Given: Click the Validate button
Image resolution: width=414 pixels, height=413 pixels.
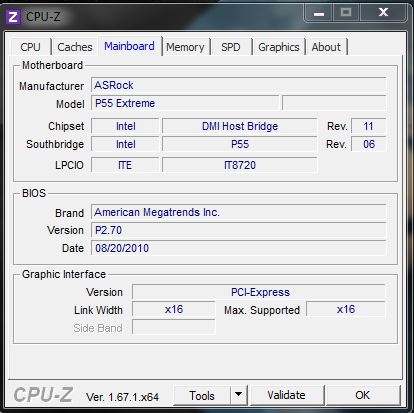Looking at the screenshot, I should click(286, 395).
